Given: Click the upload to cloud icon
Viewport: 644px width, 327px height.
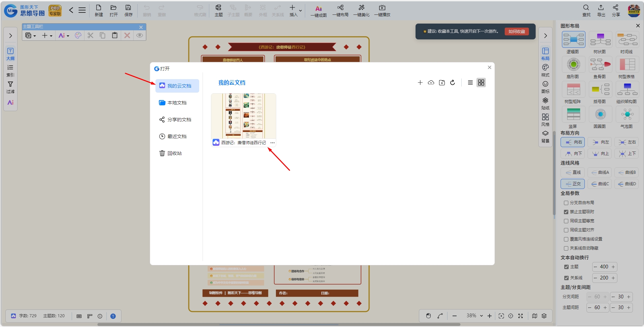Looking at the screenshot, I should (x=431, y=83).
